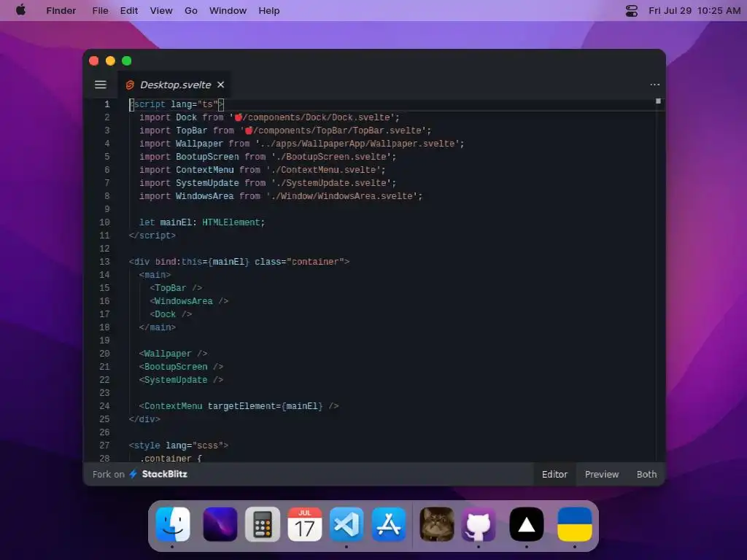747x560 pixels.
Task: Open Calendar from the dock
Action: tap(304, 524)
